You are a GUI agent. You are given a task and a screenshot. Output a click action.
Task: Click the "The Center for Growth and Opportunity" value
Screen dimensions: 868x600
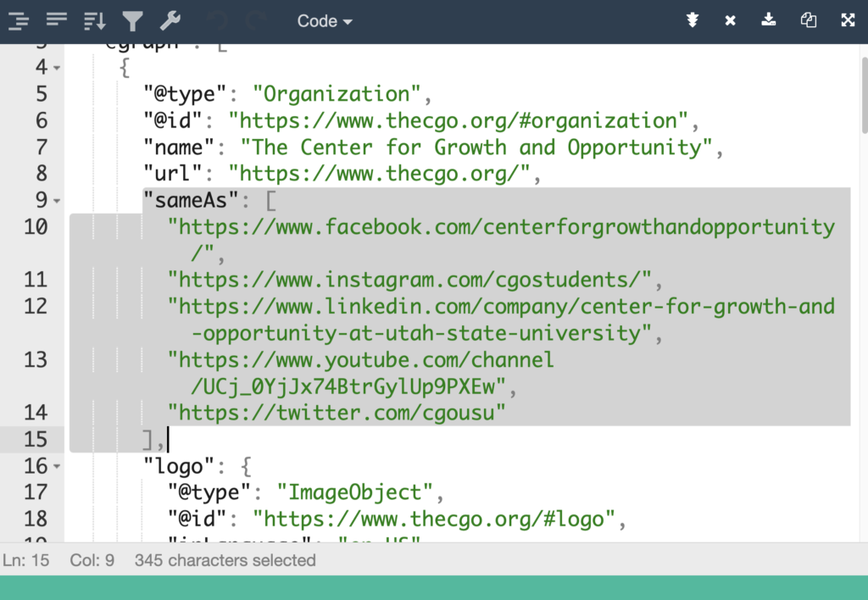click(476, 147)
